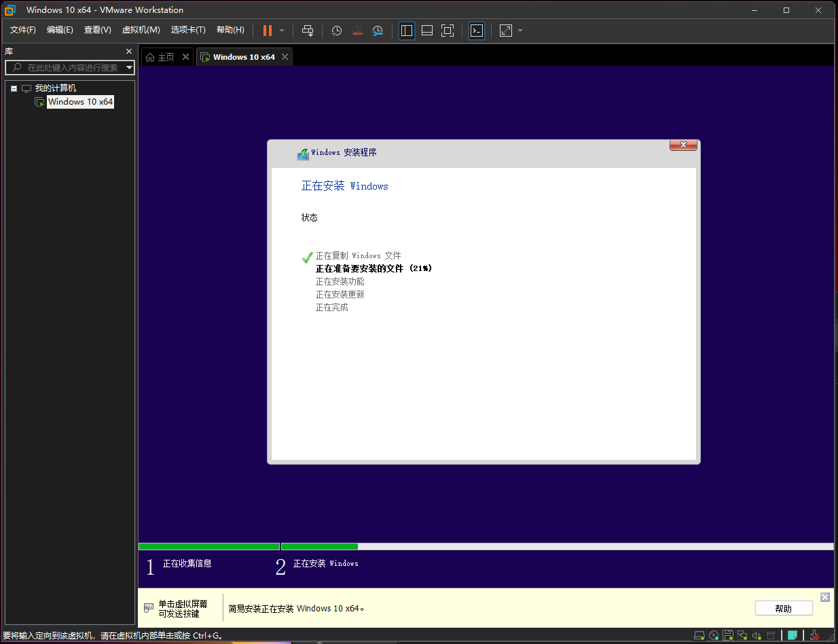
Task: Take a snapshot of this virtual machine
Action: (x=336, y=31)
